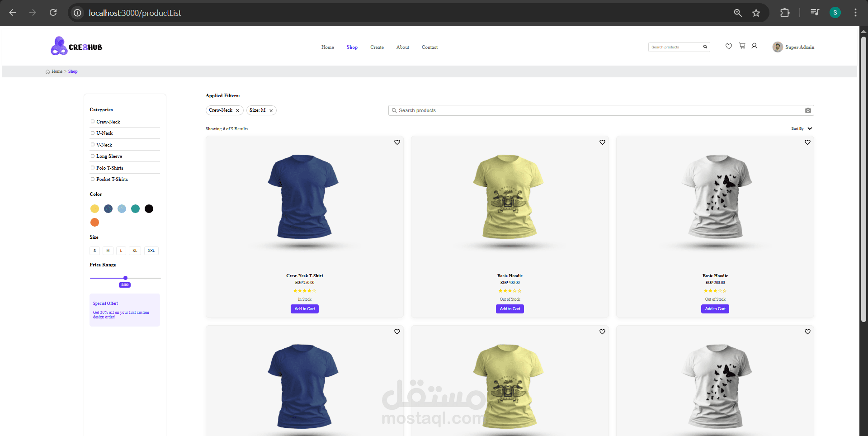
Task: Favorite the second-row yellow t-shirt card
Action: point(602,332)
